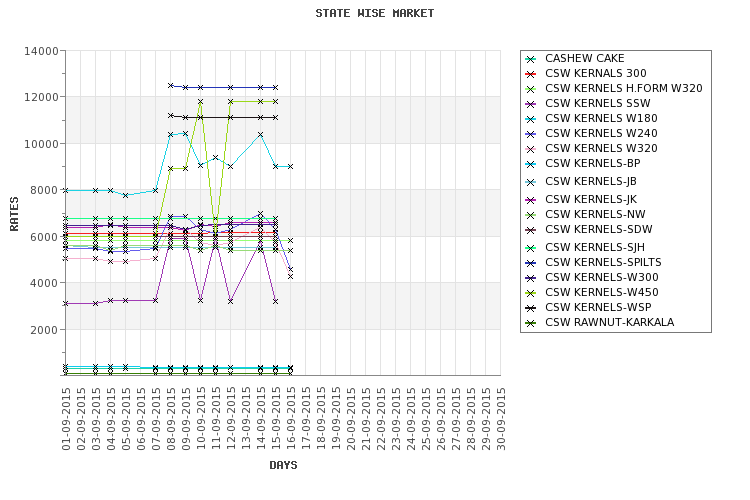Click the STATE WISE MARKET chart title
The height and width of the screenshot is (500, 750).
(x=375, y=13)
